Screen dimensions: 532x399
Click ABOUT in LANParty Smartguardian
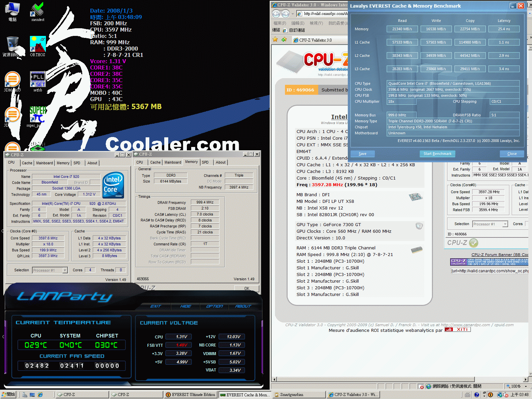[243, 306]
